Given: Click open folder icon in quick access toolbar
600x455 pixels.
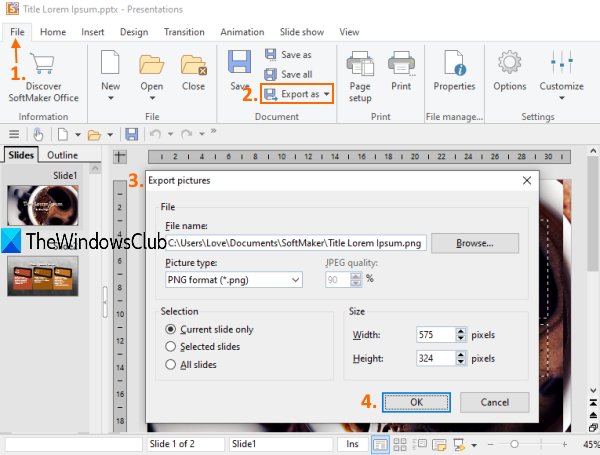Looking at the screenshot, I should point(94,135).
